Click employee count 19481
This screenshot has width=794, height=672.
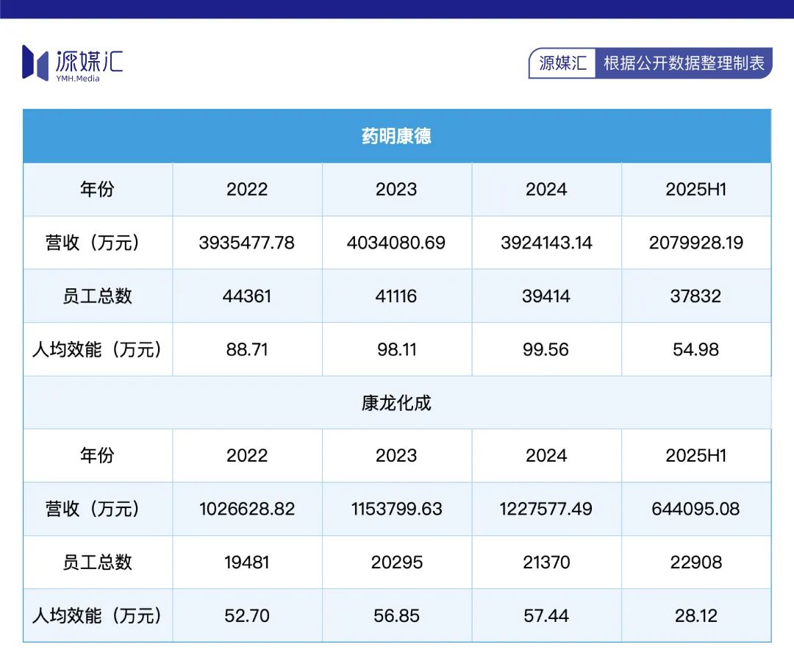pos(246,562)
